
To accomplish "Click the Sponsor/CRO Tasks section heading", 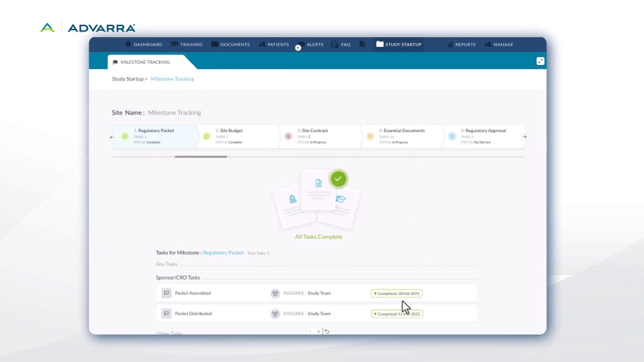I will (x=178, y=278).
